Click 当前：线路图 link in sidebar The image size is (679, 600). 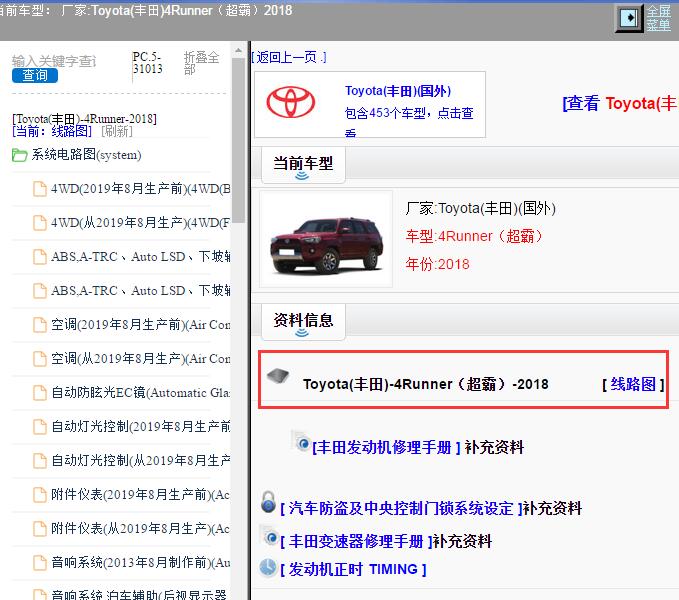(x=52, y=131)
